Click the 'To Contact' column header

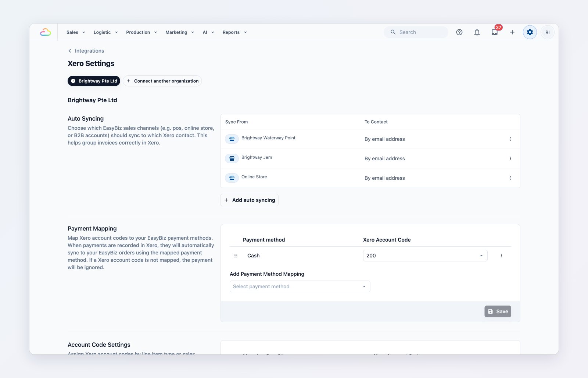pyautogui.click(x=376, y=122)
